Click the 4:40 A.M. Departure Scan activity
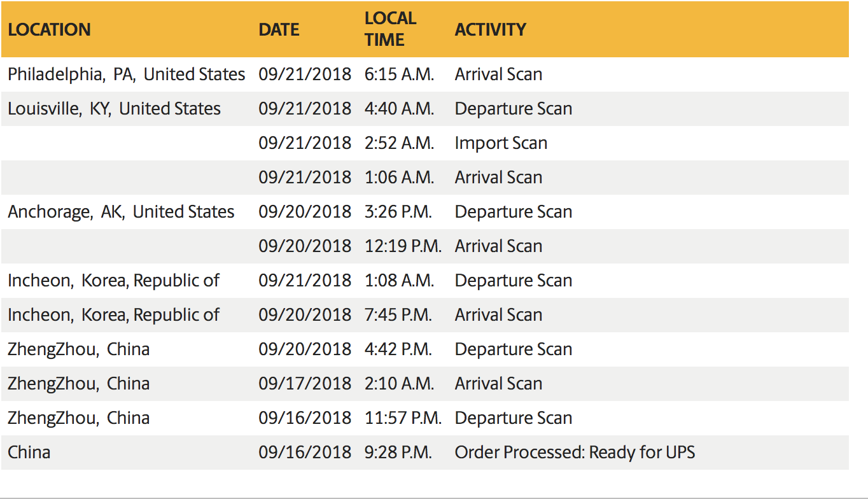This screenshot has width=868, height=499. pyautogui.click(x=513, y=109)
